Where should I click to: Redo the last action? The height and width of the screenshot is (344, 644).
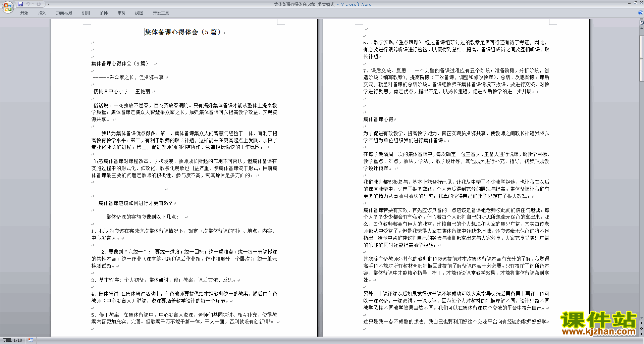[39, 4]
